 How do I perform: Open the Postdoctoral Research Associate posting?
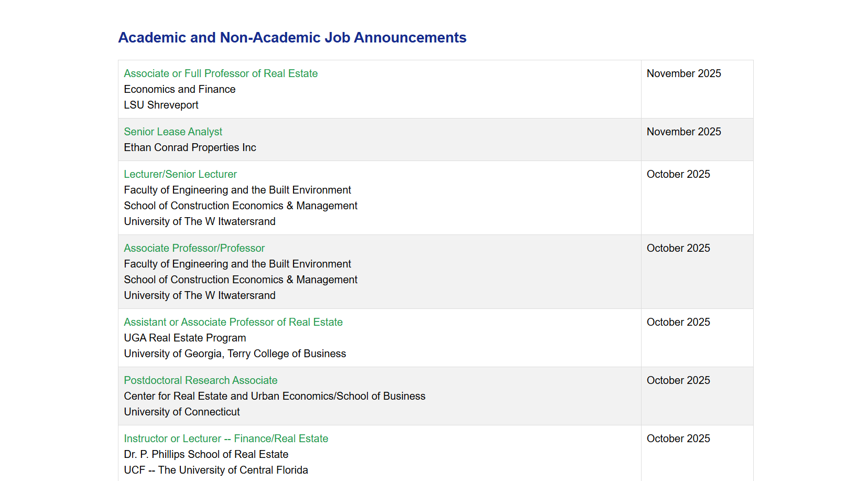tap(201, 380)
